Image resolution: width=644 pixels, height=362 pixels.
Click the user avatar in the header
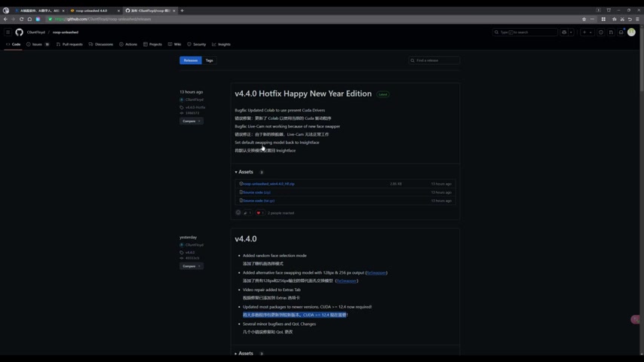point(631,32)
